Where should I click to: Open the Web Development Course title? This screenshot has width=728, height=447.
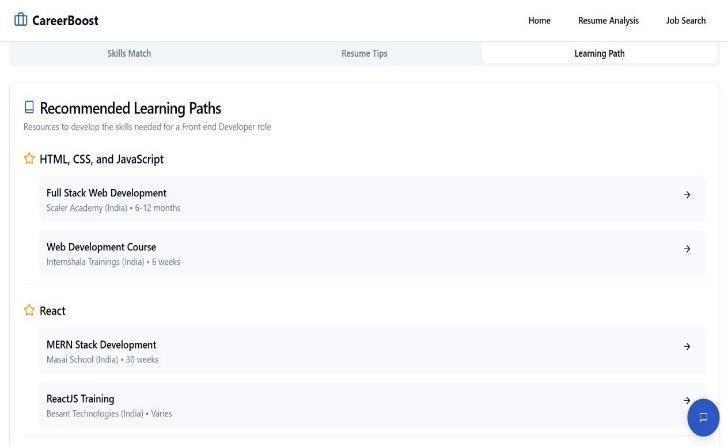[x=101, y=247]
